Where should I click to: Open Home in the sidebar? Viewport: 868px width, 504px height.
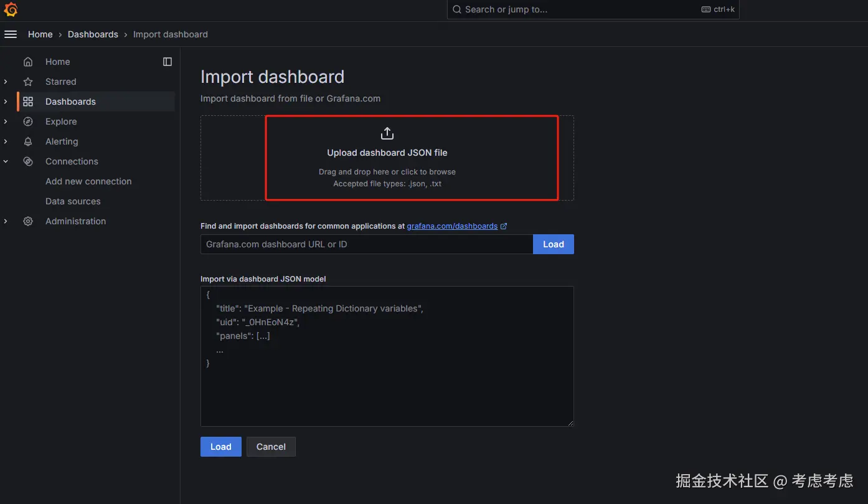tap(57, 62)
